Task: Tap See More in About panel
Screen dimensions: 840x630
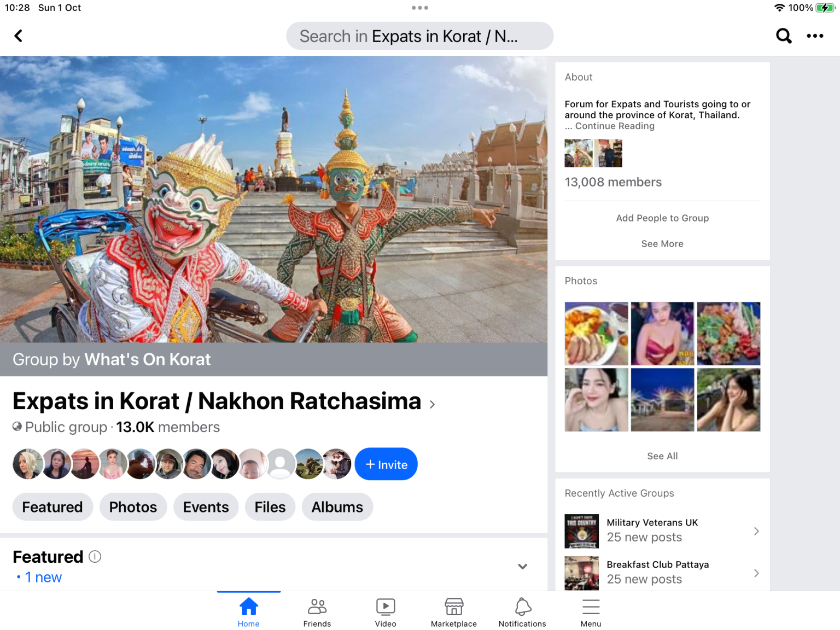Action: click(662, 244)
